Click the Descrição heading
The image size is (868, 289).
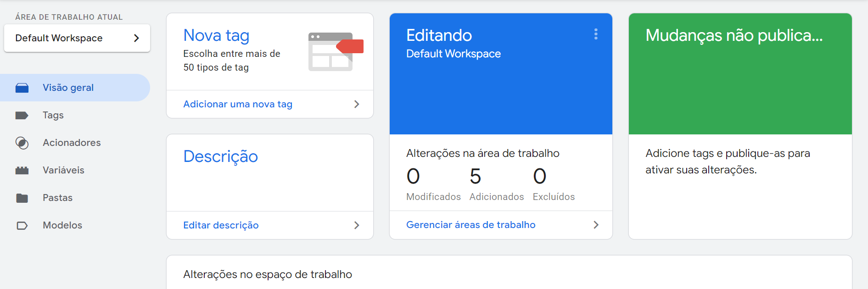[220, 156]
